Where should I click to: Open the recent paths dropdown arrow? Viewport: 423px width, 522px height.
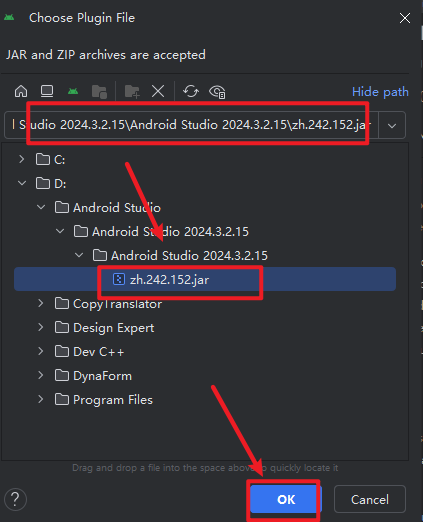pos(392,126)
